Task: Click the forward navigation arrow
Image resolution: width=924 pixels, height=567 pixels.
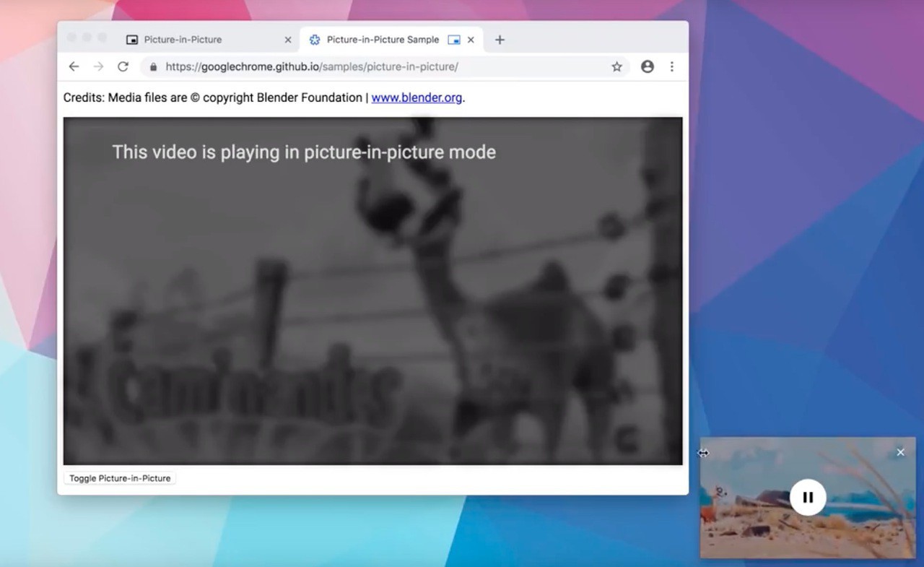Action: [x=98, y=66]
